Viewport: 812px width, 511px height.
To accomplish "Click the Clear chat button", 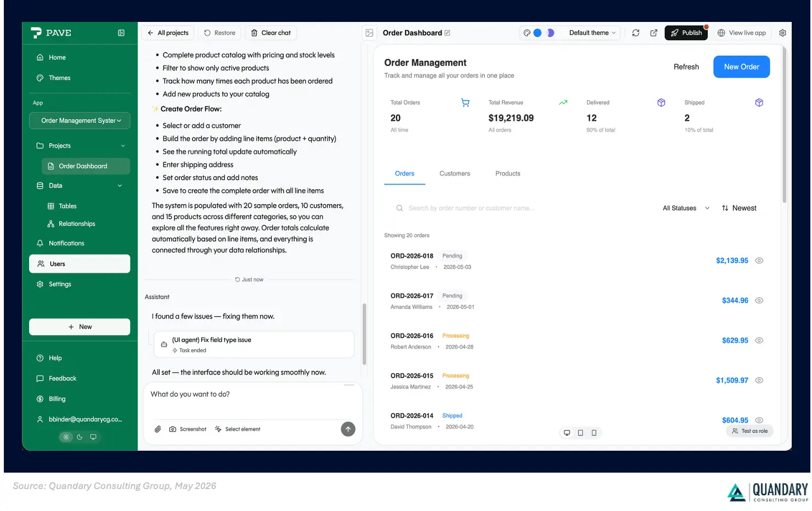I will [270, 33].
